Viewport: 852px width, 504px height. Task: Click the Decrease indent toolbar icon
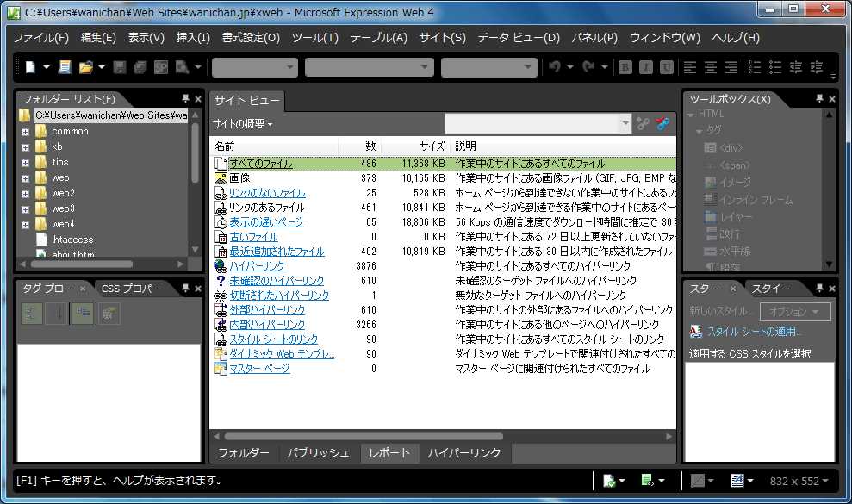[x=795, y=67]
